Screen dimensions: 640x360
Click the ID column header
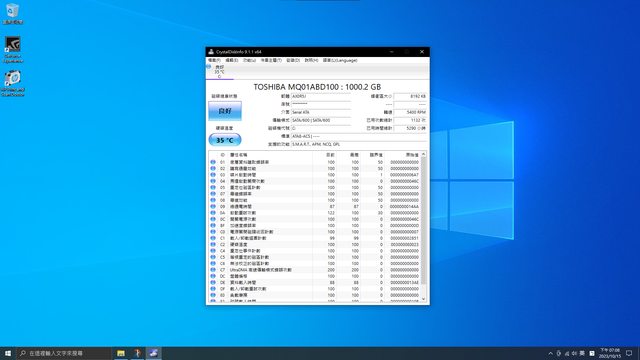(222, 155)
